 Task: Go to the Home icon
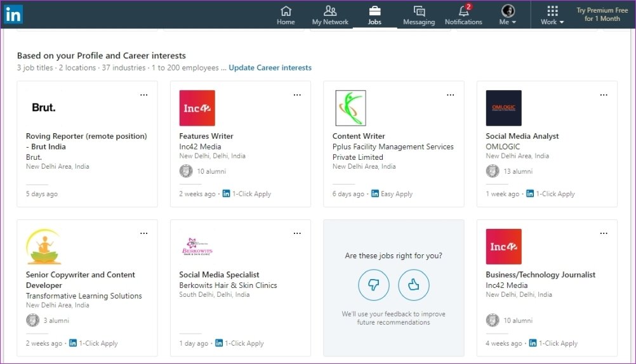pos(286,11)
